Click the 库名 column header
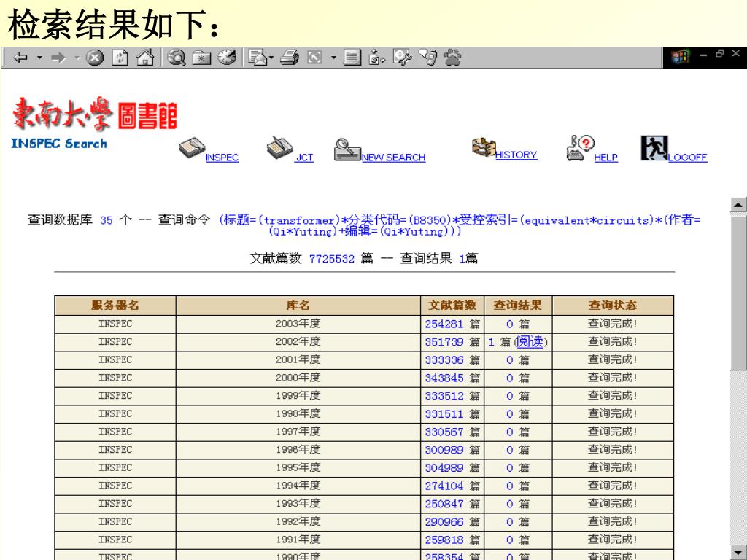 (298, 306)
